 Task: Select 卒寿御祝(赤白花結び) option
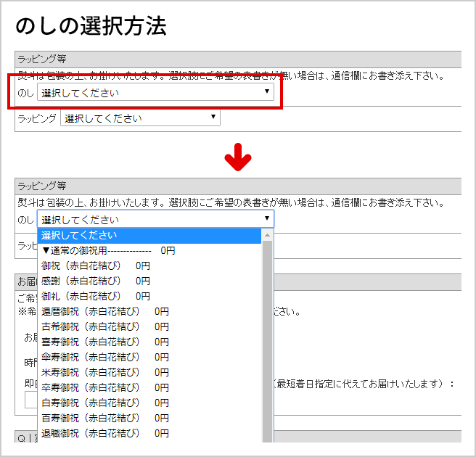tap(149, 387)
